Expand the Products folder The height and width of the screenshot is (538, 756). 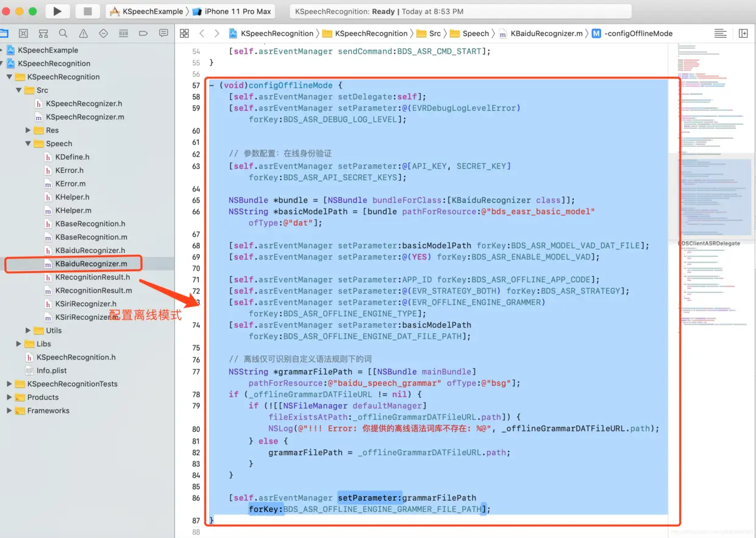click(x=9, y=397)
